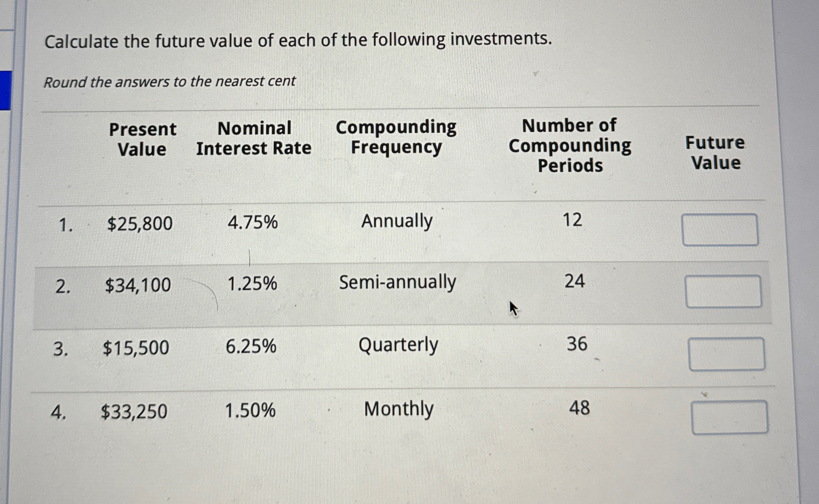Click the Future Value input for row 3
The height and width of the screenshot is (504, 819).
pos(726,354)
